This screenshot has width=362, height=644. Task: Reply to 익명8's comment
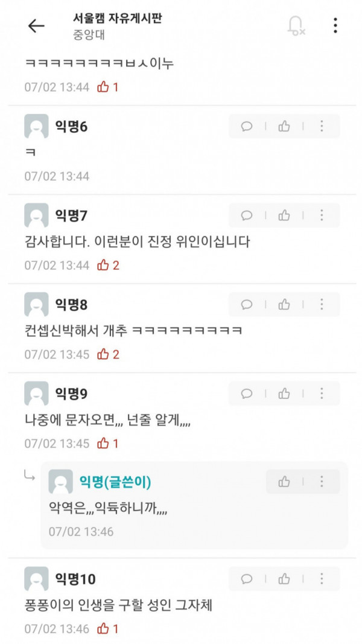pyautogui.click(x=247, y=304)
